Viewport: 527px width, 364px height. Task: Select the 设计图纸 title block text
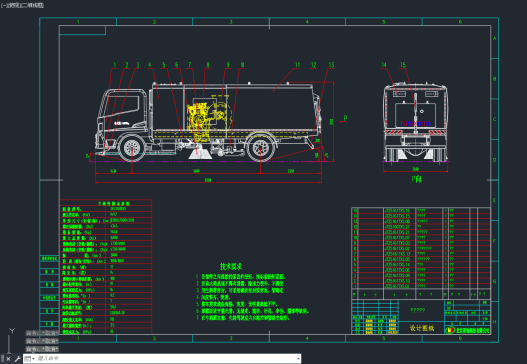point(421,328)
